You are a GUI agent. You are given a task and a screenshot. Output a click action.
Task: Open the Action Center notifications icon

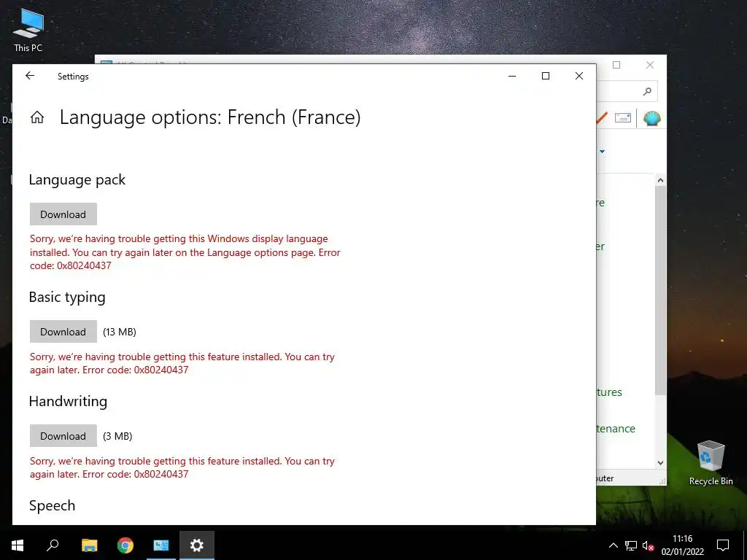[723, 545]
